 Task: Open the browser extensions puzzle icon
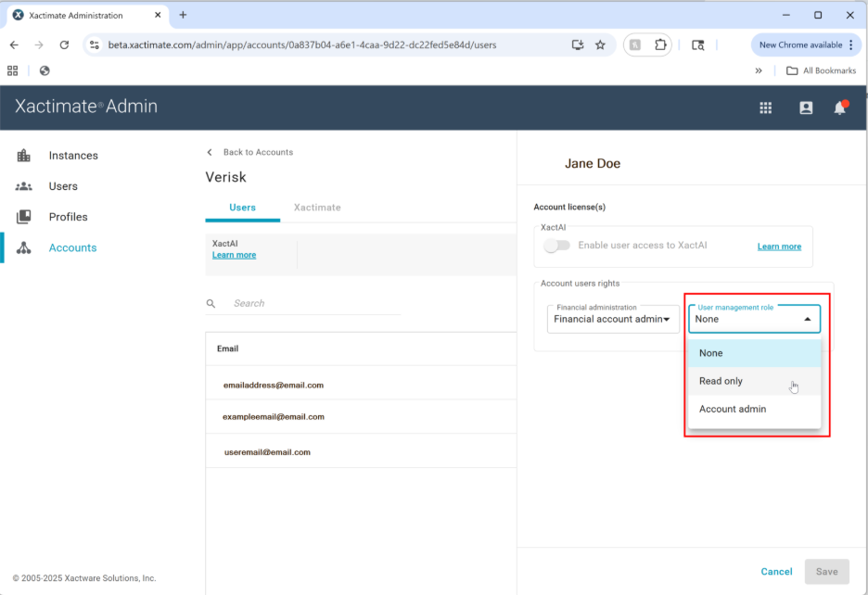[660, 44]
